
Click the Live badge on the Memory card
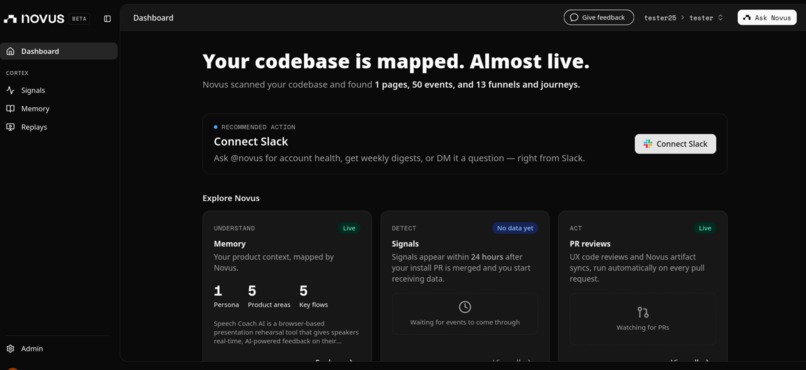click(349, 228)
